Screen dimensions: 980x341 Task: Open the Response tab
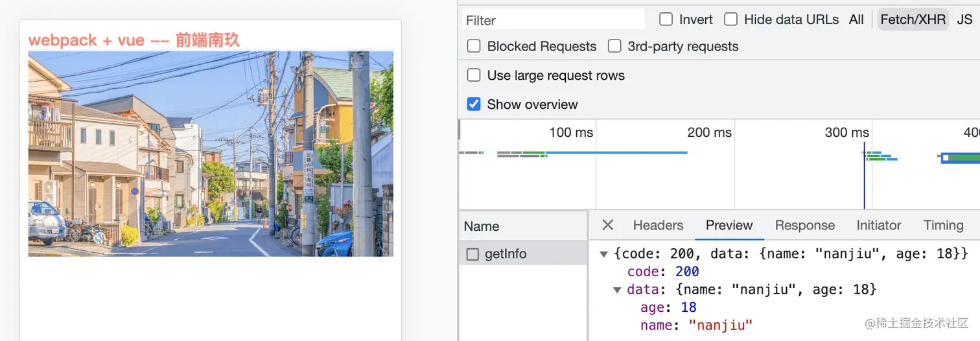(804, 225)
